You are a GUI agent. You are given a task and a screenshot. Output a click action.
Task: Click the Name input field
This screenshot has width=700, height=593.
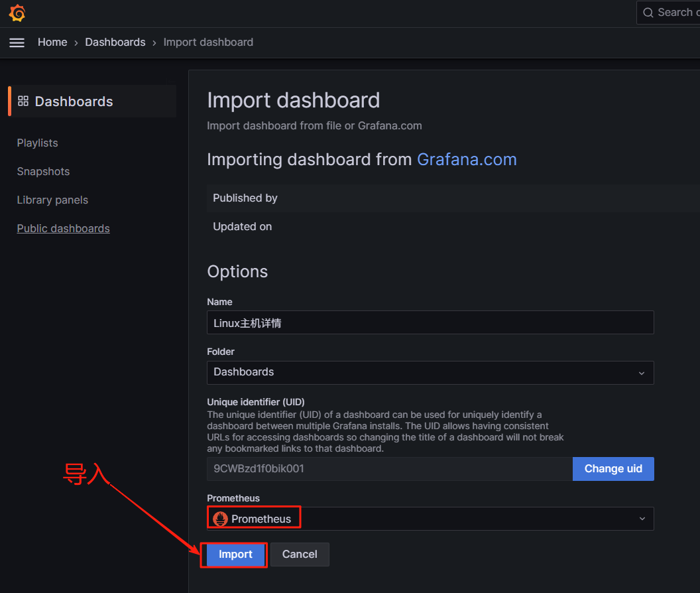430,322
